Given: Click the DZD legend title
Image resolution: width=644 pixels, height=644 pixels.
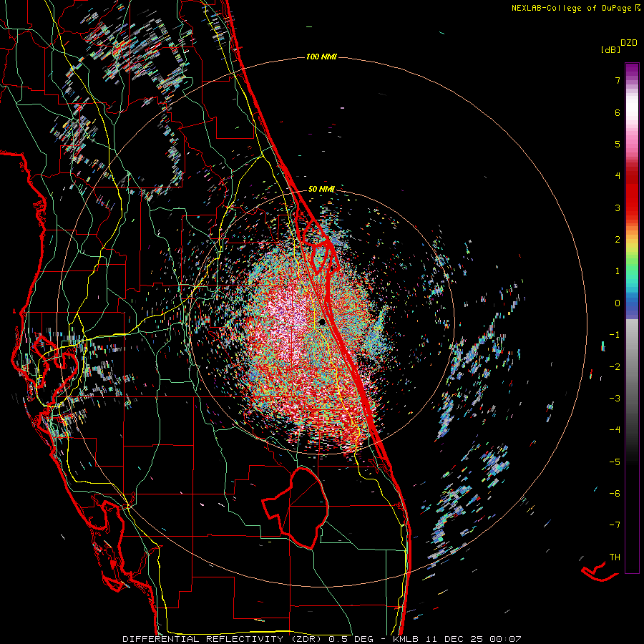Looking at the screenshot, I should [629, 43].
